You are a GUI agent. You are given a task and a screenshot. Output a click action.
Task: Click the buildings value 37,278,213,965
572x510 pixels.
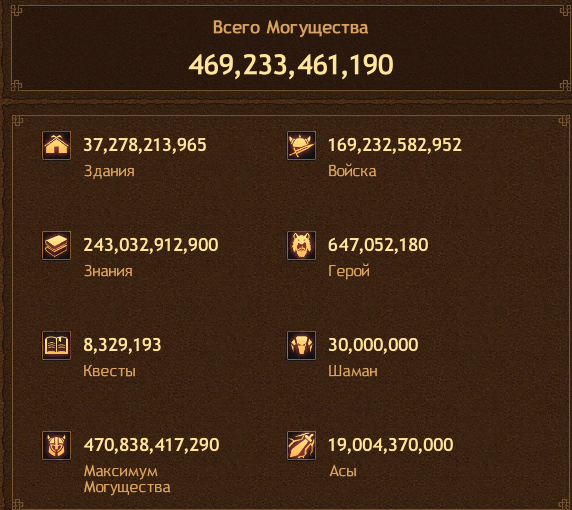[145, 145]
